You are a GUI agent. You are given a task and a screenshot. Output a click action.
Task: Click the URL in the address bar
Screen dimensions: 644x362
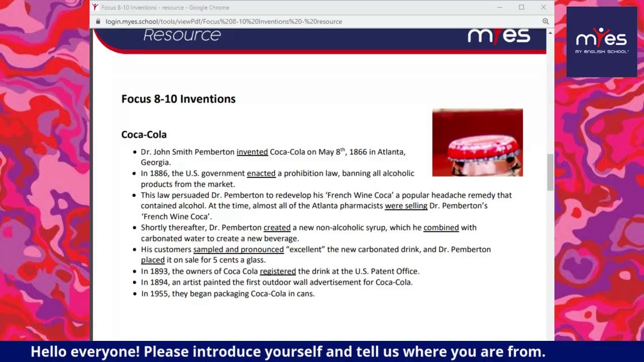point(224,22)
